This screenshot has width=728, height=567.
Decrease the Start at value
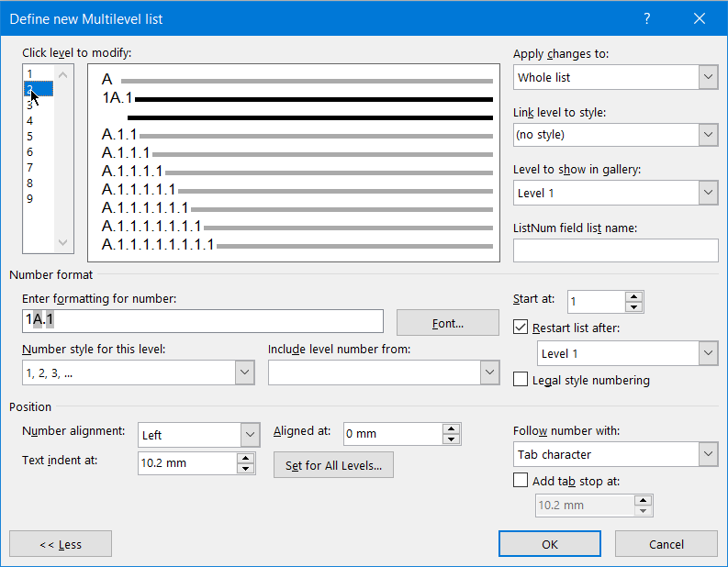point(633,306)
